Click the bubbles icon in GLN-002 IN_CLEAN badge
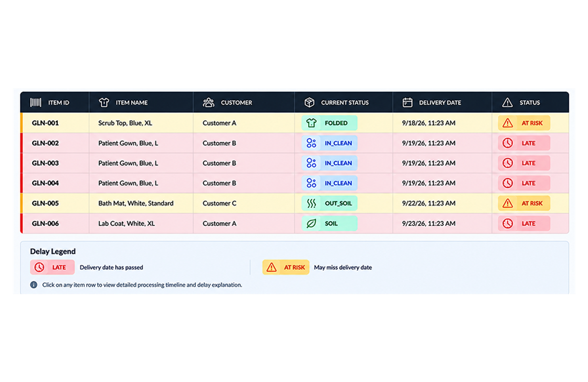Screen dimensions: 588x382 tap(311, 143)
